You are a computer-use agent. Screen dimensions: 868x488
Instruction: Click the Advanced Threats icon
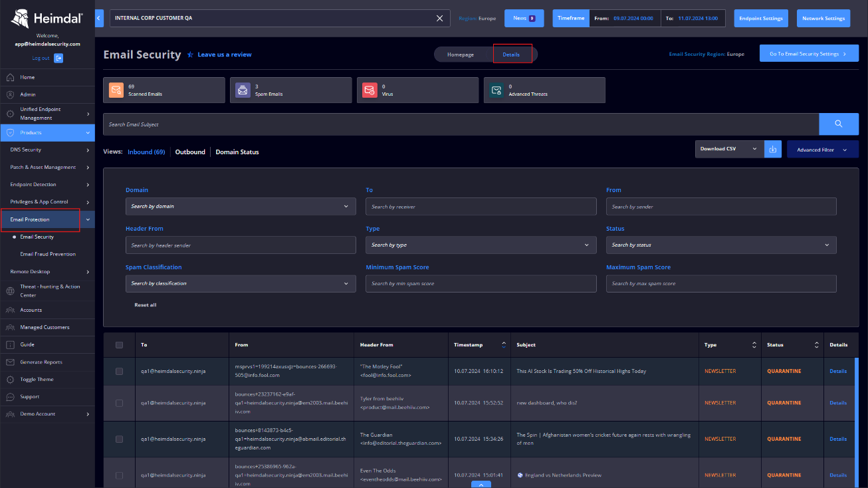click(x=496, y=90)
